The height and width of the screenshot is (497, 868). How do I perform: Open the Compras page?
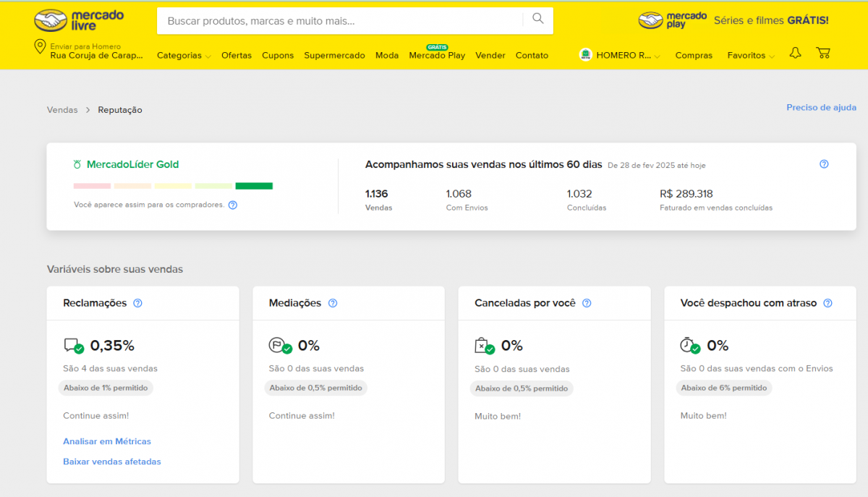pyautogui.click(x=694, y=56)
